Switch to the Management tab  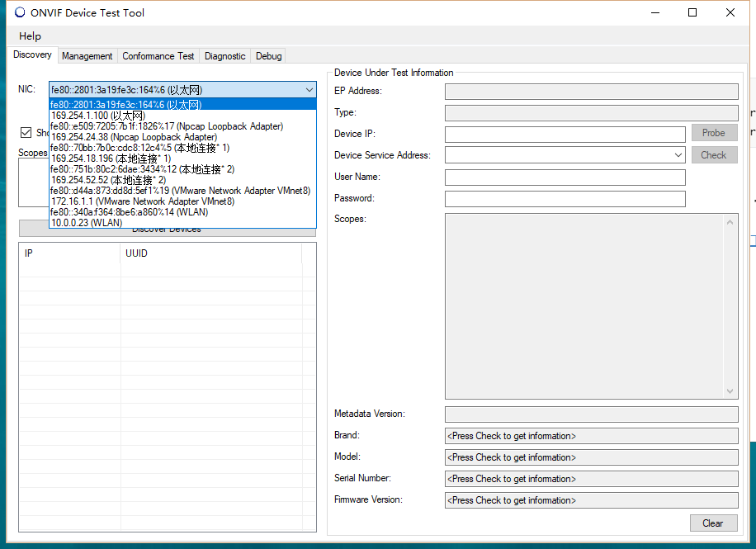tap(87, 56)
